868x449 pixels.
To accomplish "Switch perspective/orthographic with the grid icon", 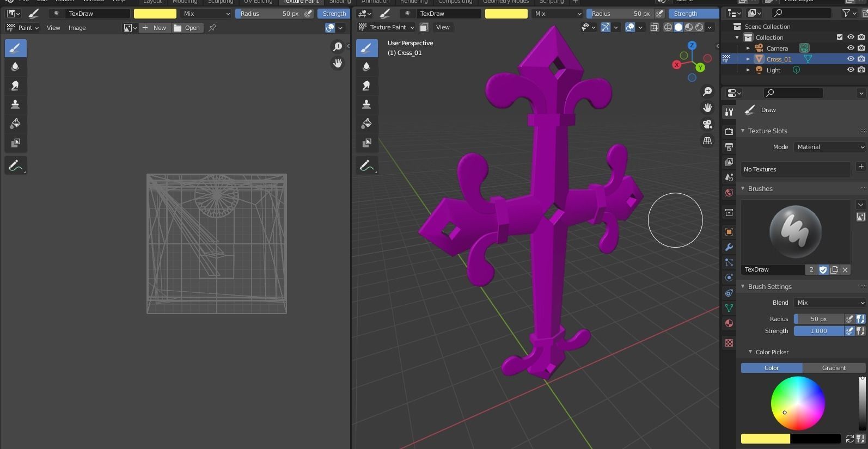I will point(707,140).
